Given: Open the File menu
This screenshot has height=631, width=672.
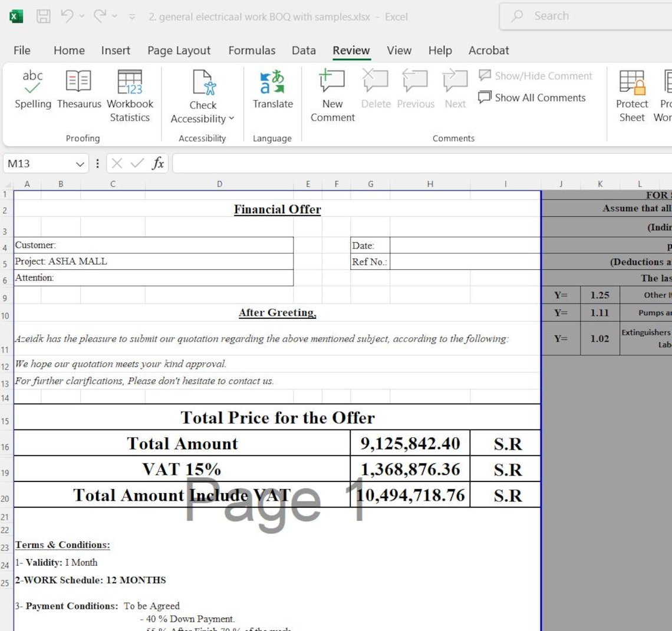Looking at the screenshot, I should (x=22, y=51).
